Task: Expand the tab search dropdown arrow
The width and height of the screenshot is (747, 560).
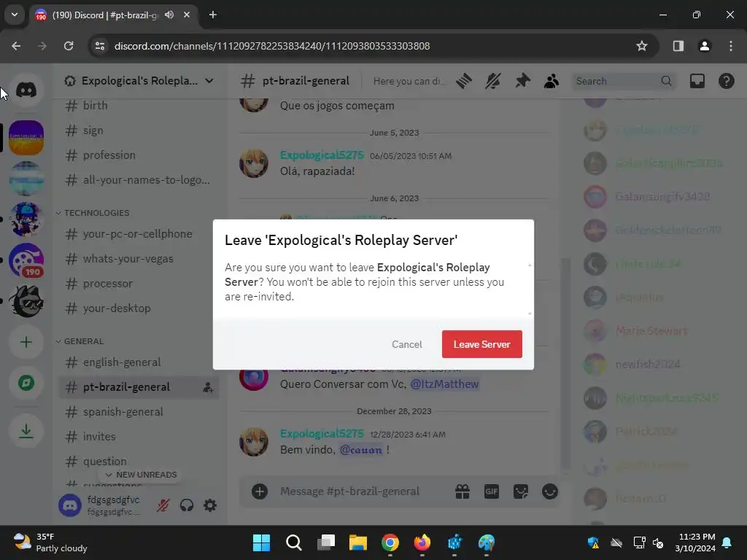Action: point(15,15)
